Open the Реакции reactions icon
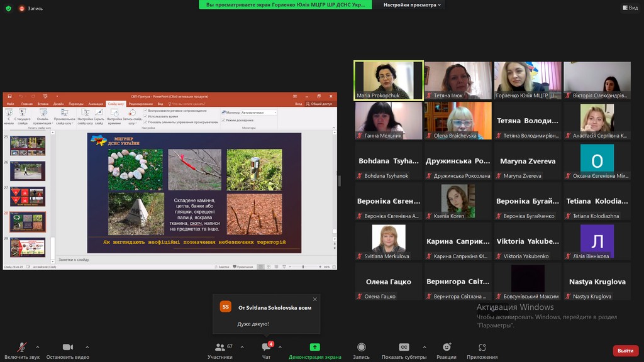 pos(447,347)
